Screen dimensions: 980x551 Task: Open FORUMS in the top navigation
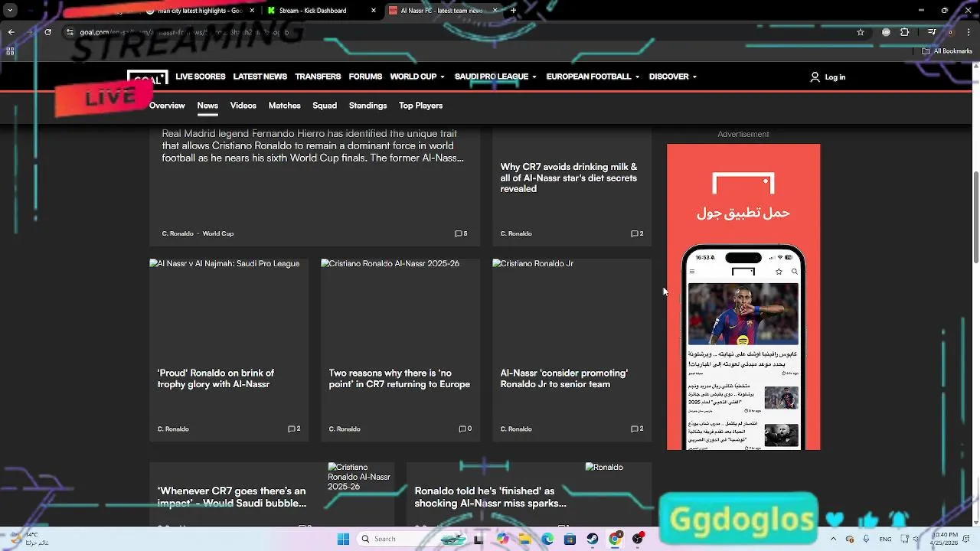point(365,77)
